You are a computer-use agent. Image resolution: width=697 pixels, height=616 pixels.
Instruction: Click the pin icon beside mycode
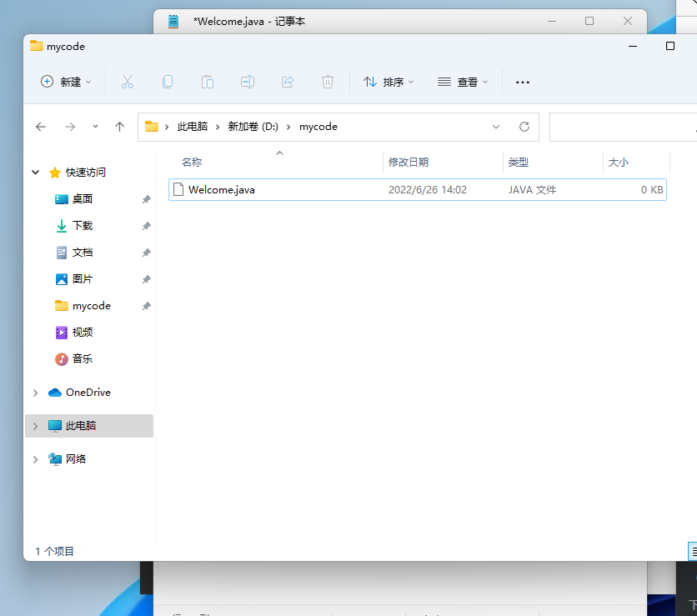coord(146,306)
